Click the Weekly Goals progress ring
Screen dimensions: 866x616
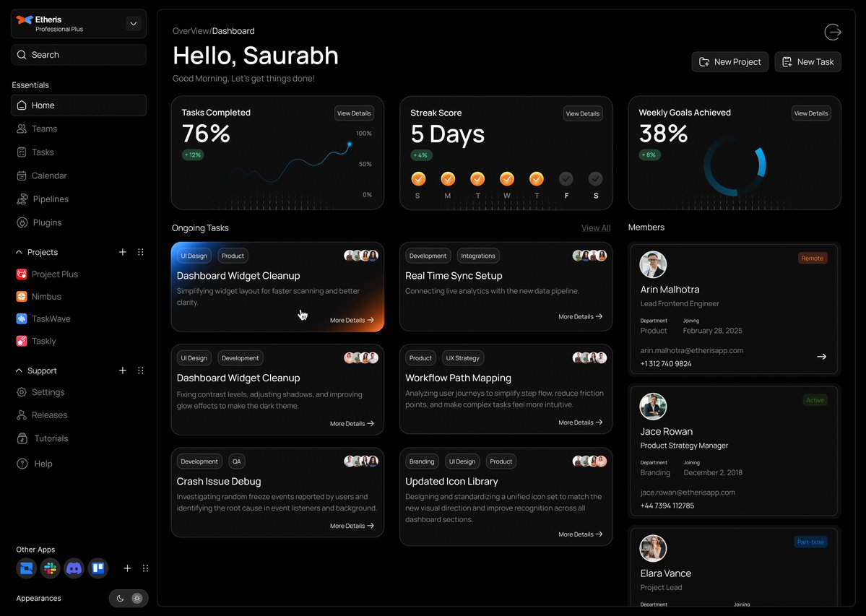tap(737, 167)
